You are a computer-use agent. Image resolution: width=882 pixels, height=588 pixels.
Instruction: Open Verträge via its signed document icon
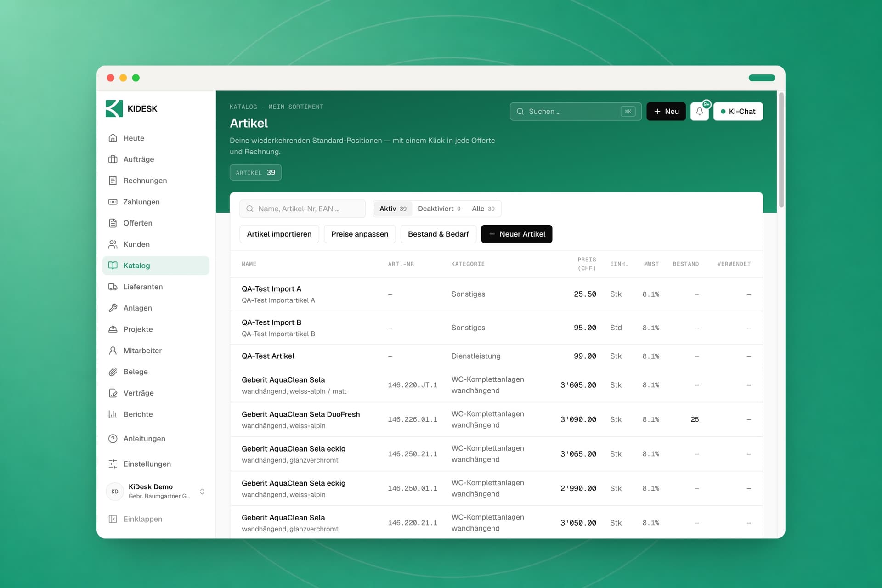pyautogui.click(x=113, y=393)
